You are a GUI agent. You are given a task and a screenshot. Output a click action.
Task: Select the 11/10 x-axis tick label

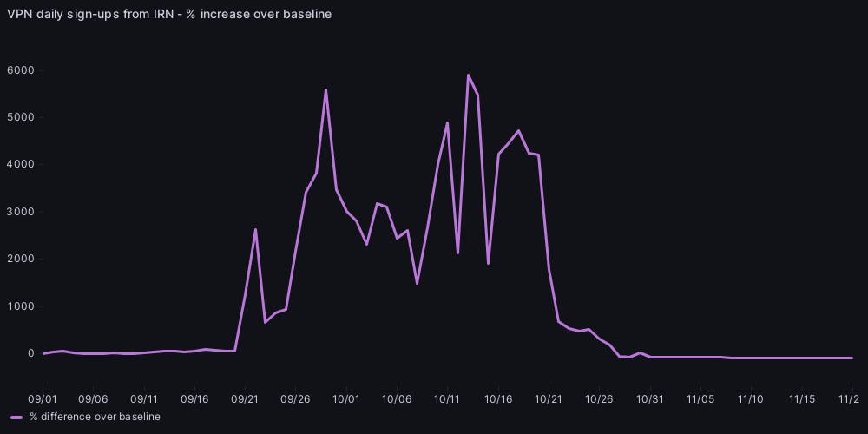pyautogui.click(x=750, y=399)
